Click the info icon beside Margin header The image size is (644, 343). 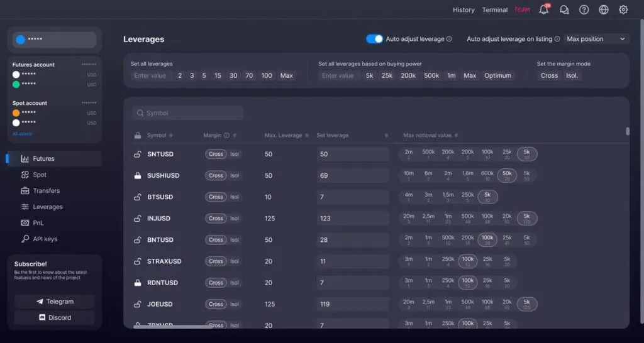[x=226, y=136]
